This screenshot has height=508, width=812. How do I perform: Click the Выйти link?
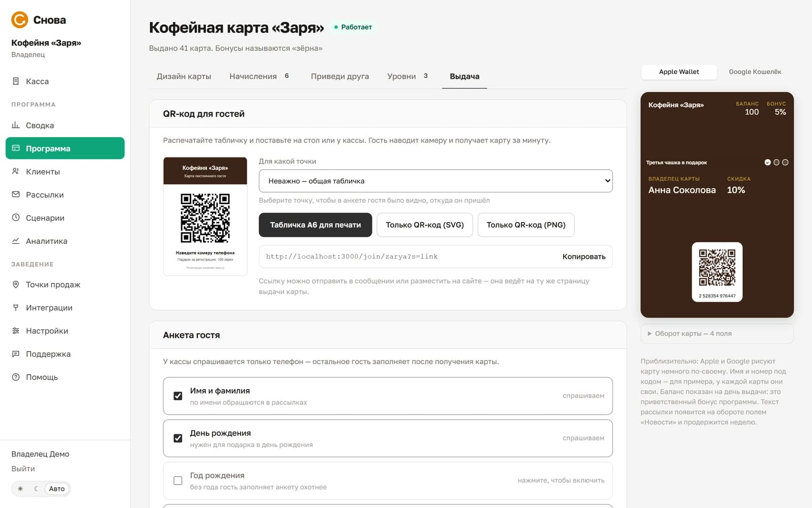(x=23, y=468)
